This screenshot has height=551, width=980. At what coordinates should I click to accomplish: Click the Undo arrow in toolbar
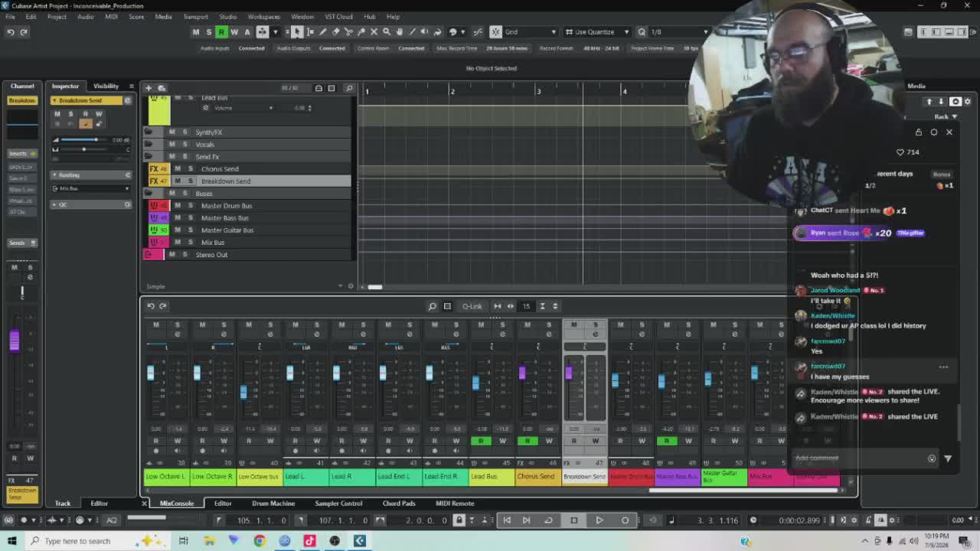click(11, 32)
